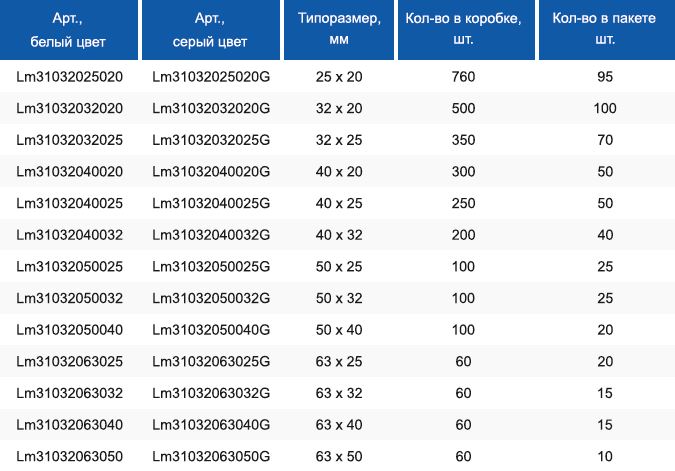The image size is (675, 471).
Task: Select article Lm31032063040G in grey column
Action: click(x=211, y=425)
